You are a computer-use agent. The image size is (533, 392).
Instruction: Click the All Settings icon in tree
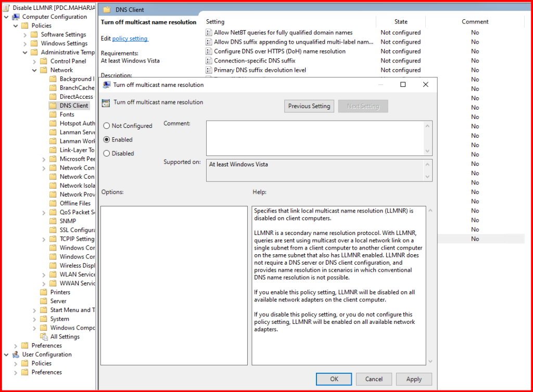[x=44, y=337]
